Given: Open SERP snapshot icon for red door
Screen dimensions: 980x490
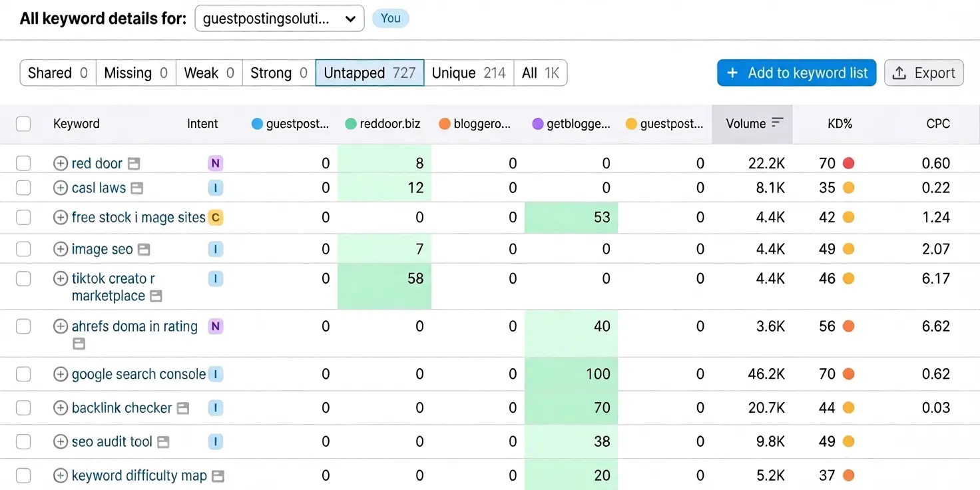Looking at the screenshot, I should point(134,163).
